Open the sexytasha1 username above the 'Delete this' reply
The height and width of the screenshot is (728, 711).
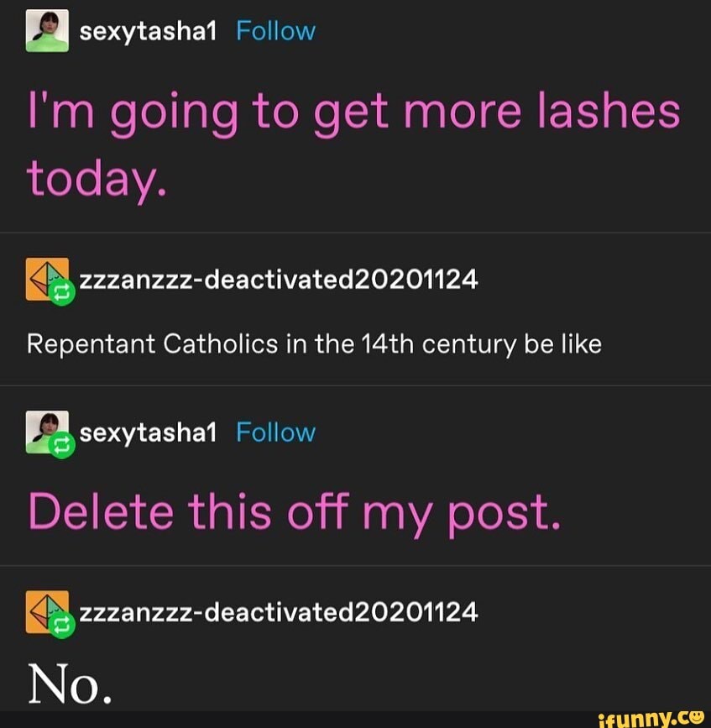148,433
